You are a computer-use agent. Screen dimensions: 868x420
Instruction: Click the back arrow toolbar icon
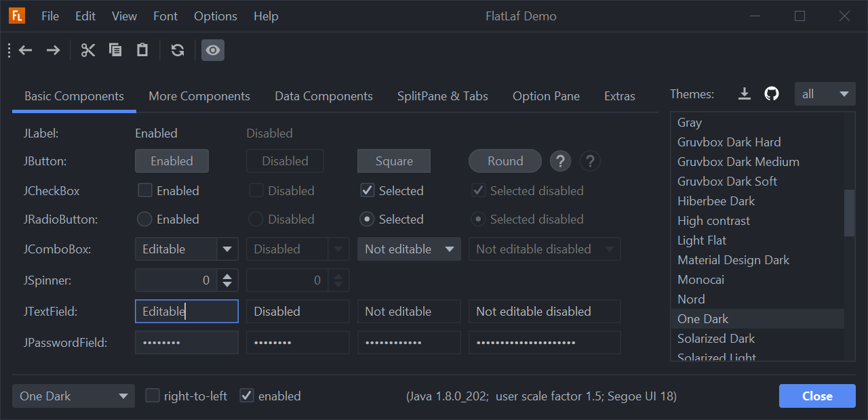coord(26,50)
